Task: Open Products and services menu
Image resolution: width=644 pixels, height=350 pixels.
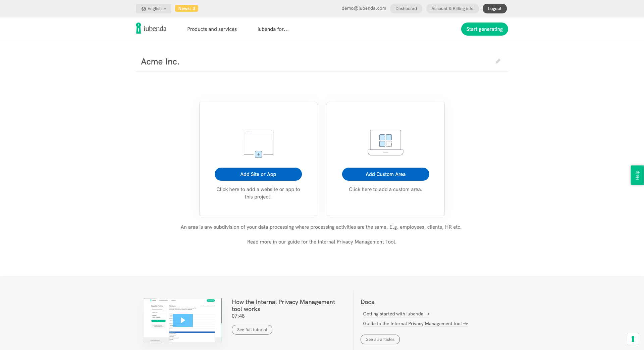Action: [x=212, y=29]
